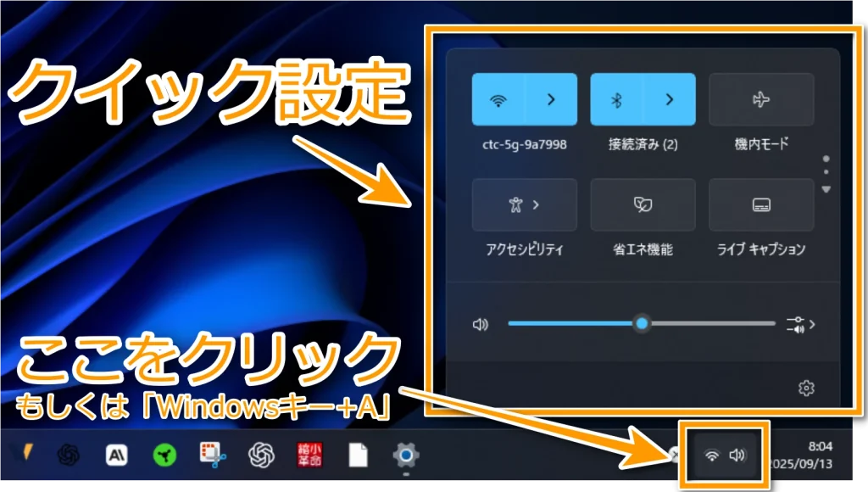Open ChatGPT white knot icon on taskbar
The image size is (868, 492).
pos(261,456)
